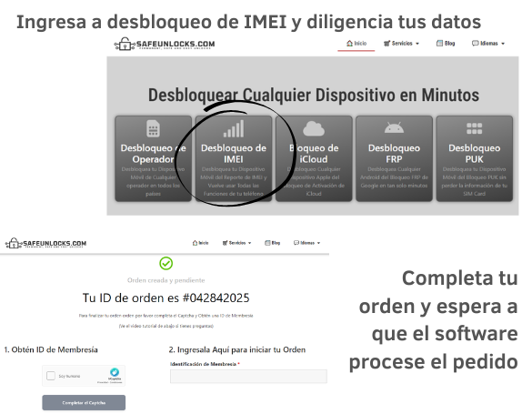
Task: Click the '1. Obtén ID de Membresía' heading
Action: [51, 349]
